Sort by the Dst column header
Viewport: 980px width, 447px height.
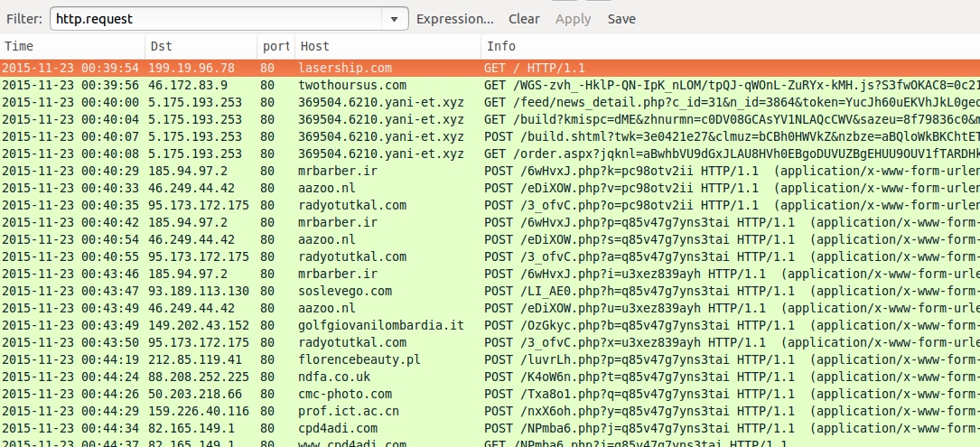[199, 46]
